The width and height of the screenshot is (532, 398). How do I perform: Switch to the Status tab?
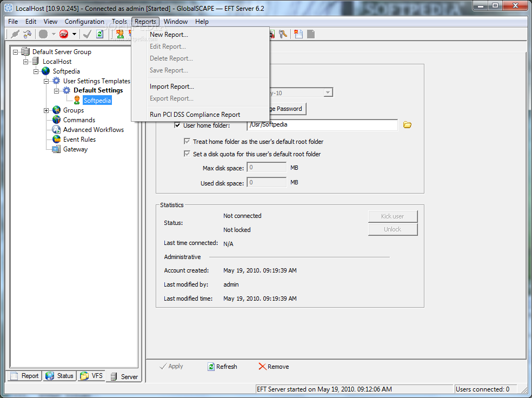59,376
